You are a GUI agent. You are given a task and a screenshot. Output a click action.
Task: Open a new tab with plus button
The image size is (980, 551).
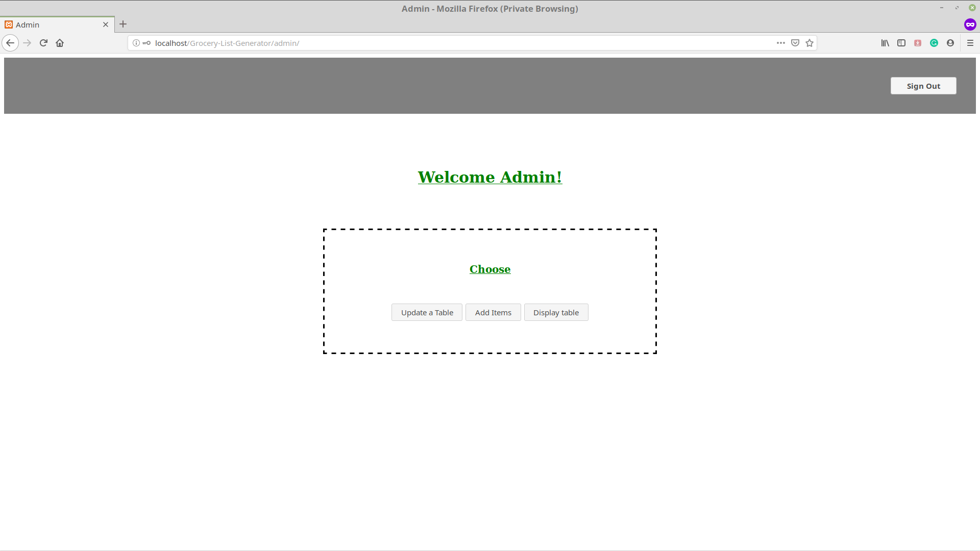(x=123, y=24)
